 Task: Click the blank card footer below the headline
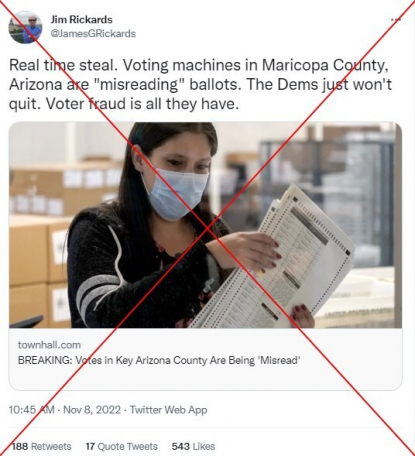[205, 378]
